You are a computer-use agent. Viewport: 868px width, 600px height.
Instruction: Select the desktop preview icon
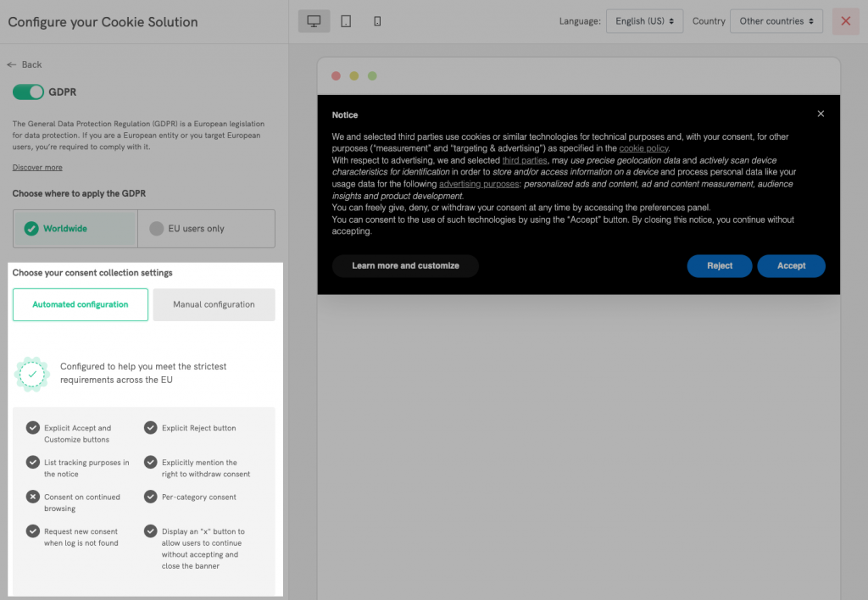pos(314,21)
